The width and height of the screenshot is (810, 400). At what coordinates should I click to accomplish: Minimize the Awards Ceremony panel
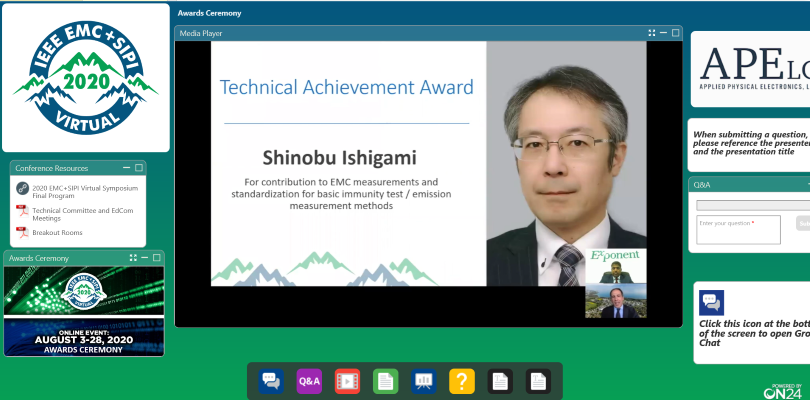tap(145, 258)
